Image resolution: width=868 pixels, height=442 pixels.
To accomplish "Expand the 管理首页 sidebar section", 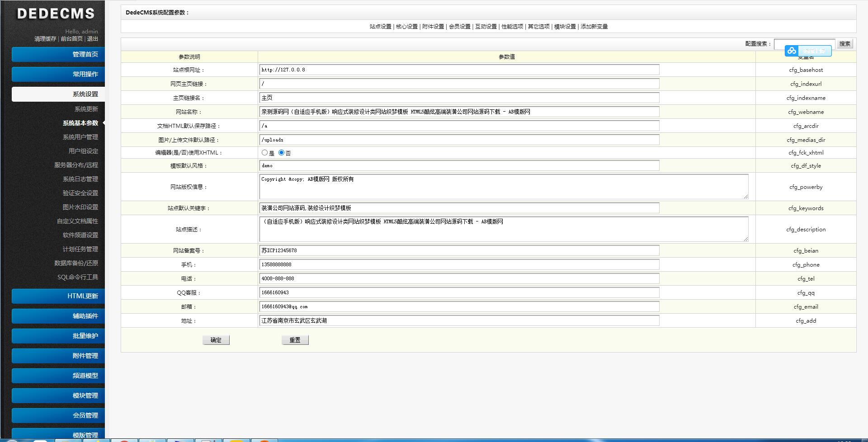I will [x=58, y=54].
